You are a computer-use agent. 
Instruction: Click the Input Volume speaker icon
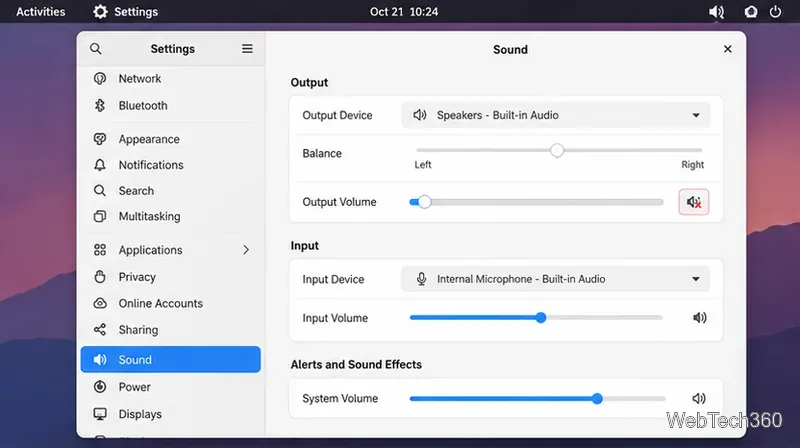pos(699,317)
